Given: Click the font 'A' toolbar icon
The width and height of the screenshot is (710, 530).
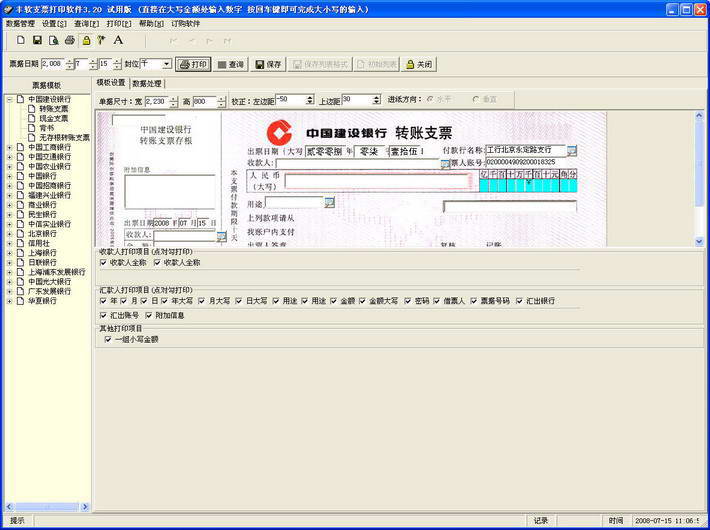Looking at the screenshot, I should click(118, 40).
